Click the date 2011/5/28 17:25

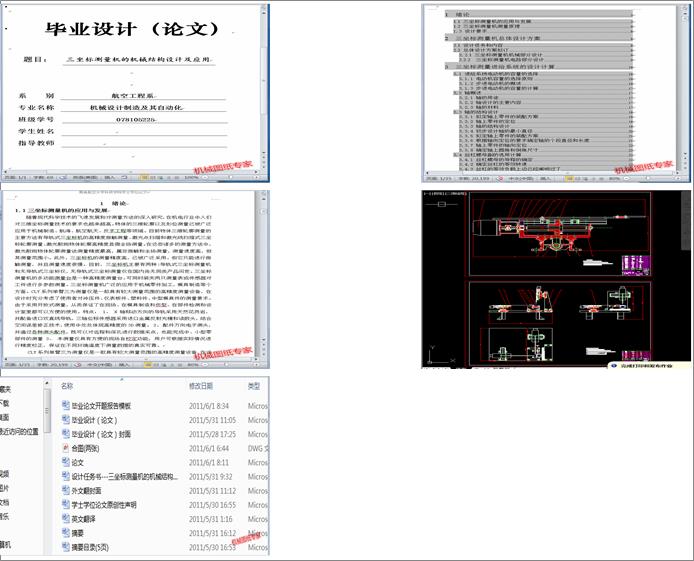212,434
